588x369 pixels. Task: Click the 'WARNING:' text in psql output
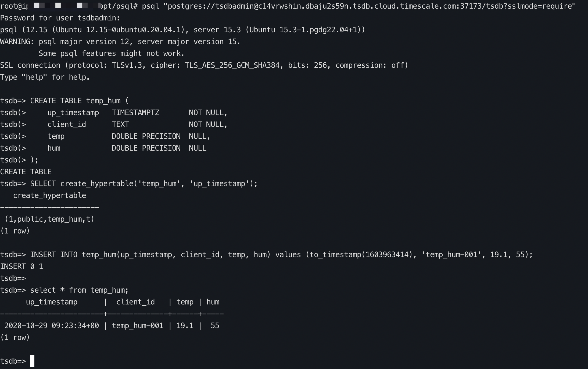[17, 42]
